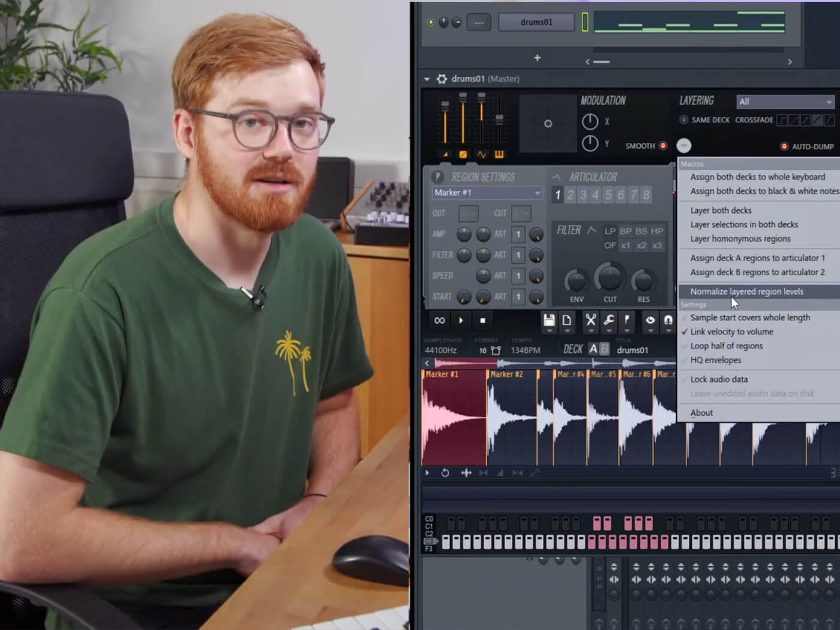Screen dimensions: 840x630
Task: Select the x2 filter slope
Action: [x=641, y=245]
